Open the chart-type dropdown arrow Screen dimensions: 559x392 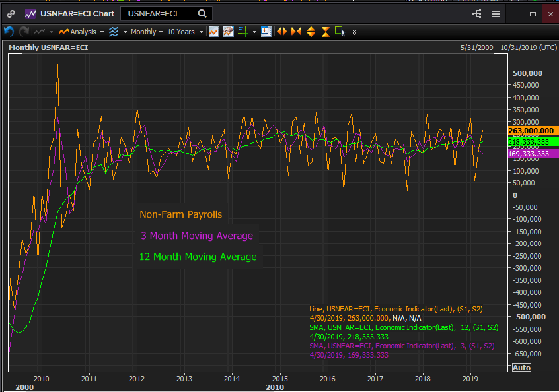click(51, 32)
